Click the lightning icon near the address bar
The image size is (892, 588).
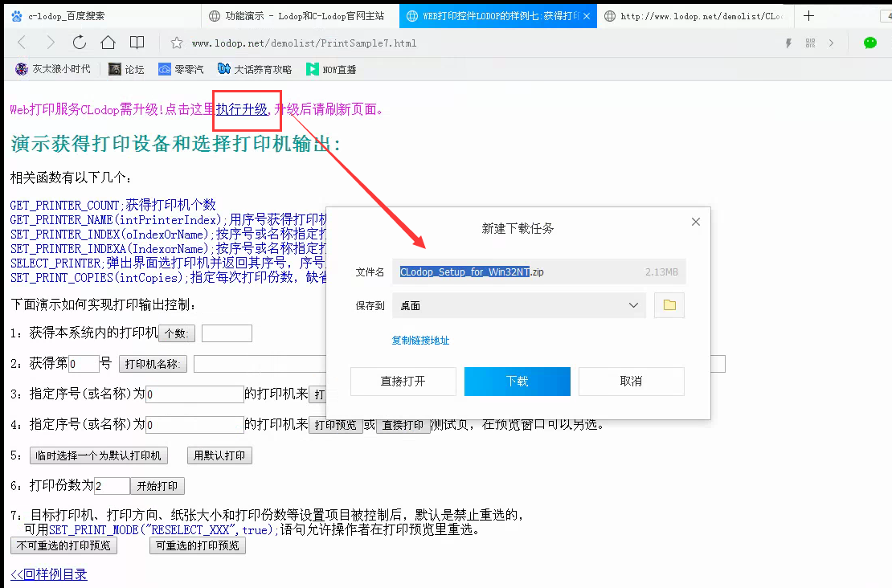pos(788,43)
